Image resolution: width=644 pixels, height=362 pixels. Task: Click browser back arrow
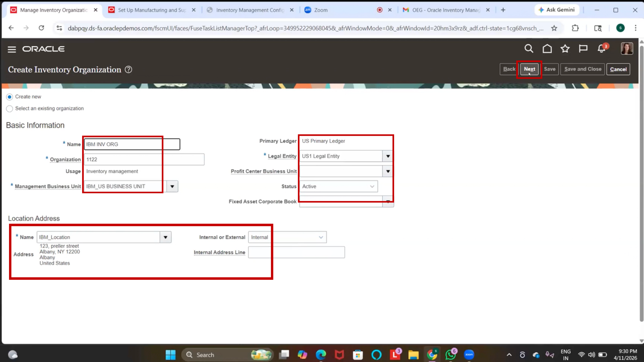point(11,28)
